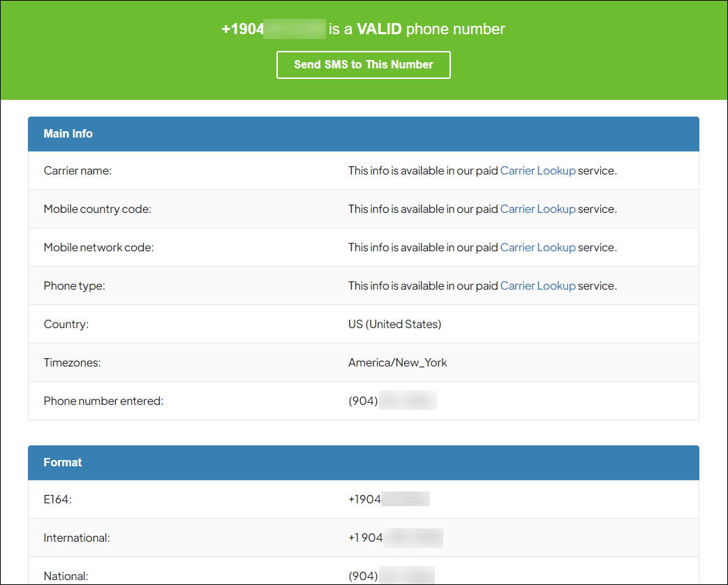Select the Format section header
This screenshot has width=728, height=585.
[63, 462]
